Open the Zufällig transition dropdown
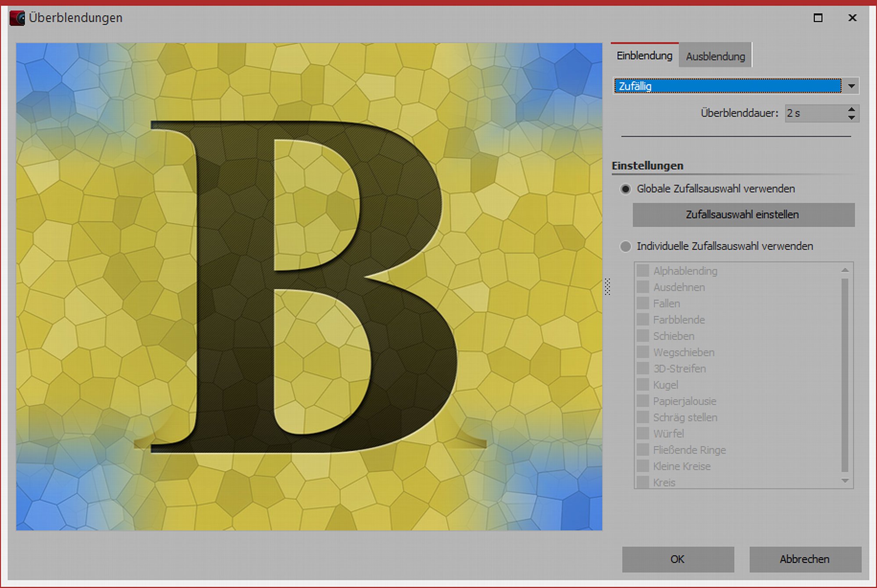 pos(851,86)
